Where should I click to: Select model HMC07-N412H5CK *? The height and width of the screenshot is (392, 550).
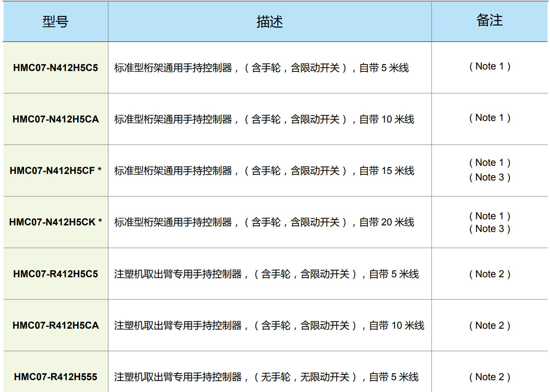55,223
